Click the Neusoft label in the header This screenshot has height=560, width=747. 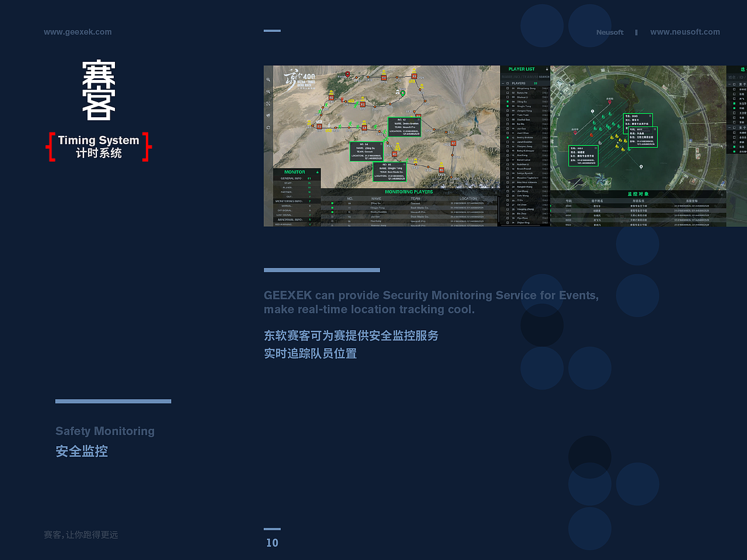(x=610, y=32)
